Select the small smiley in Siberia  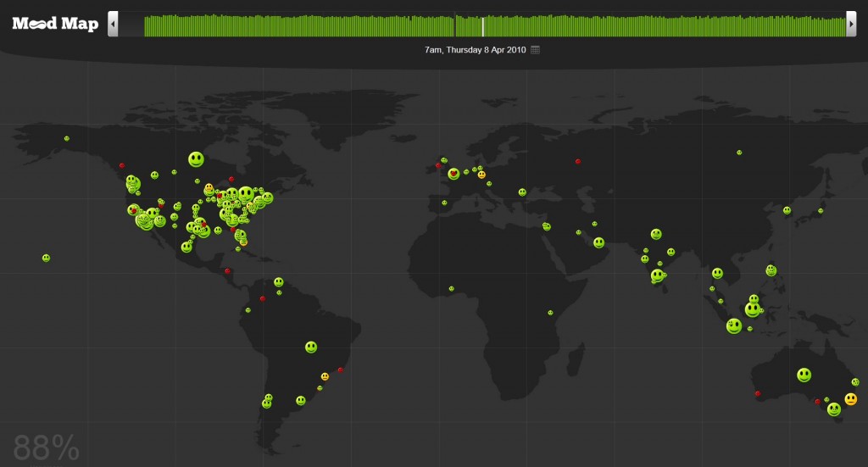click(739, 153)
